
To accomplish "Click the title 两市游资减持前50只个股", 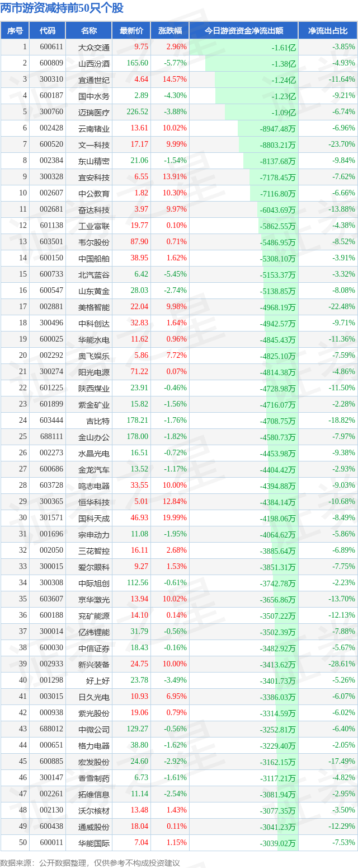I will [62, 8].
